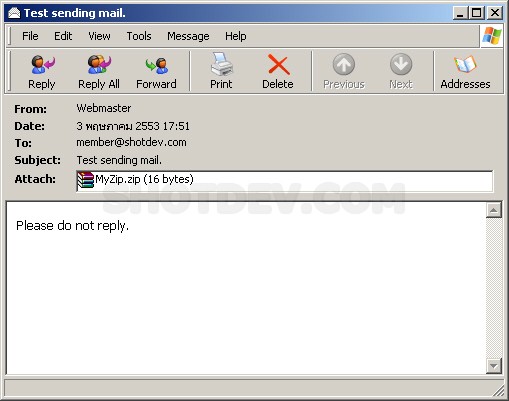
Task: Click the Reply All icon
Action: (99, 65)
